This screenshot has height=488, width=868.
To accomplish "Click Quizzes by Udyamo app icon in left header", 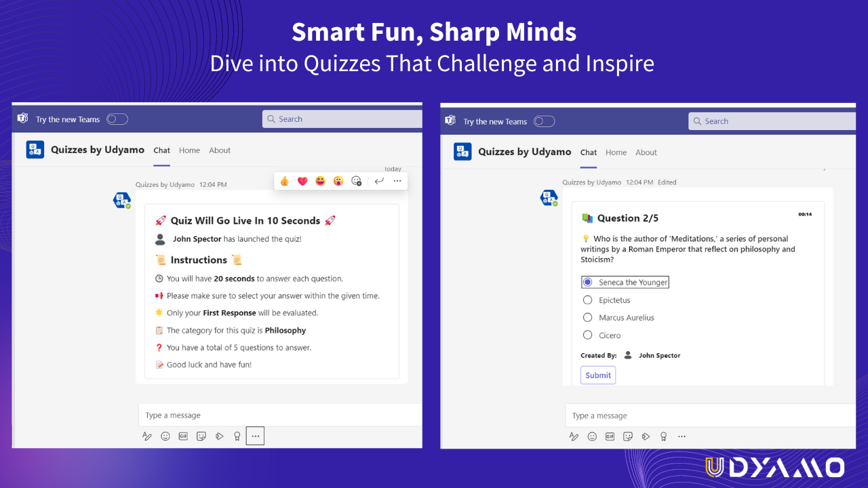I will coord(35,150).
